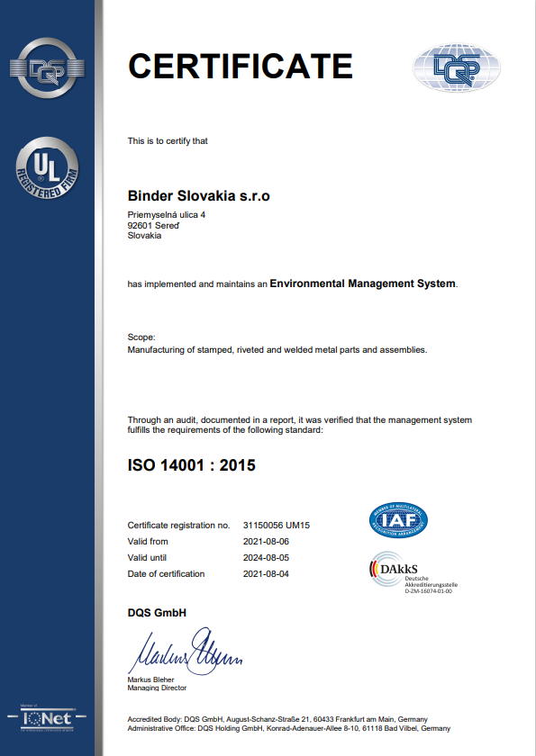Click the Valid until date 2024-08-05
The height and width of the screenshot is (756, 536).
(266, 558)
